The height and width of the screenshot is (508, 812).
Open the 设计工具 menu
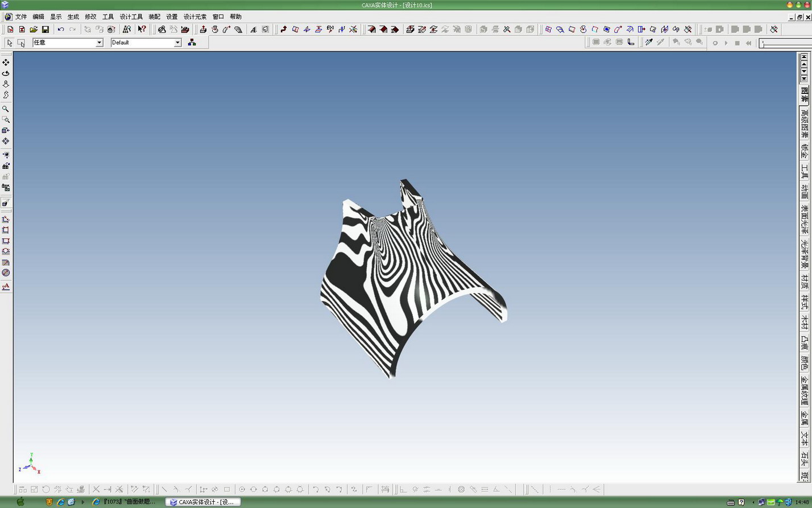click(x=131, y=17)
